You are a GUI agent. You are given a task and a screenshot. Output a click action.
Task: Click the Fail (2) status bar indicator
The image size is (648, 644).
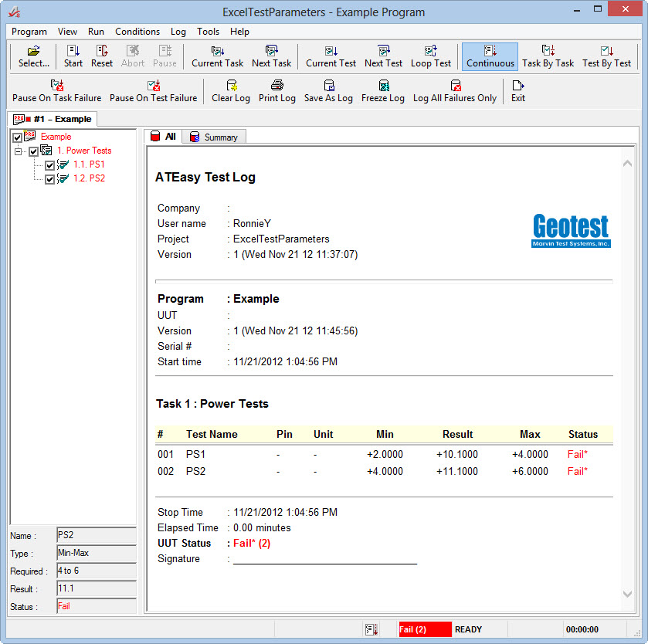[x=425, y=629]
